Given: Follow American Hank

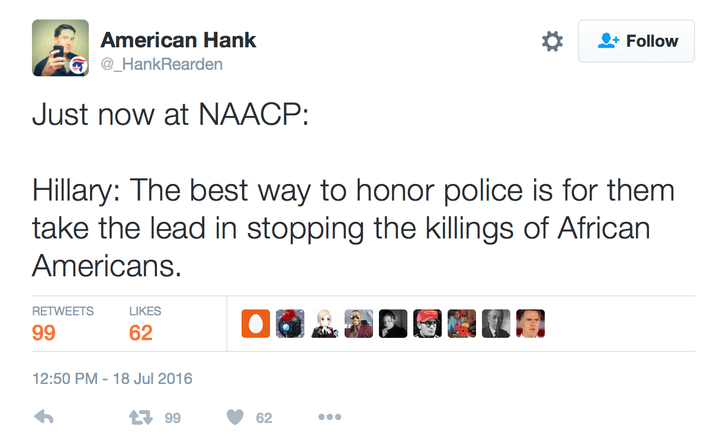Looking at the screenshot, I should click(636, 41).
